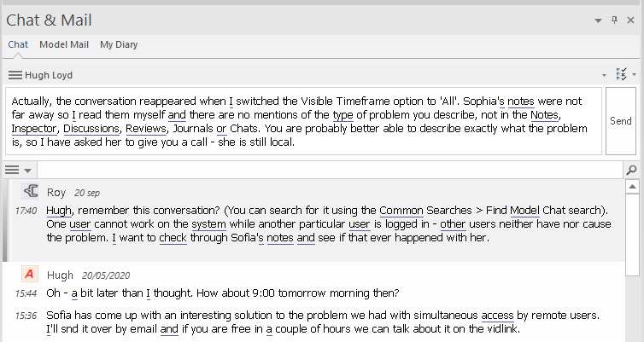The height and width of the screenshot is (342, 644).
Task: Click the filter field above chat history
Action: point(325,171)
